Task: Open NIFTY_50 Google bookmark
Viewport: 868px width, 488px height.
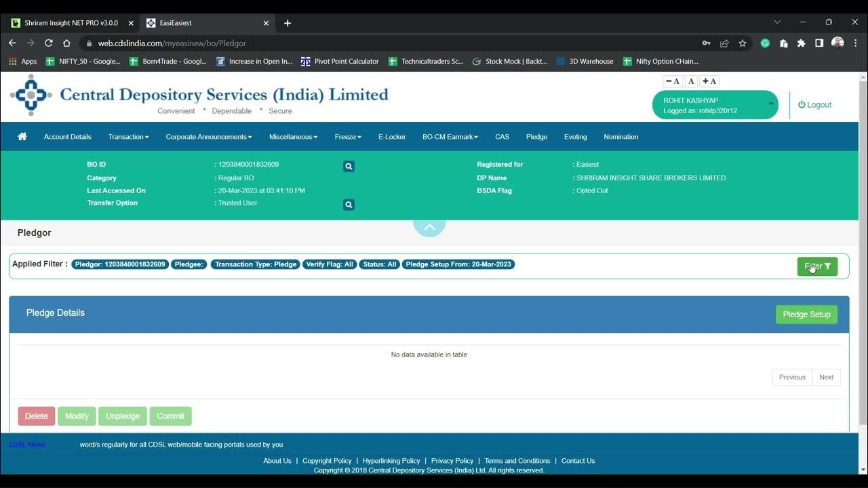Action: tap(83, 61)
